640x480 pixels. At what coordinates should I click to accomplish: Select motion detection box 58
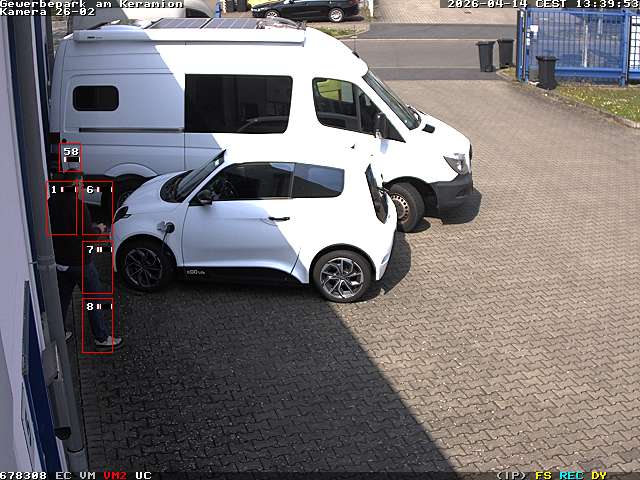[71, 158]
